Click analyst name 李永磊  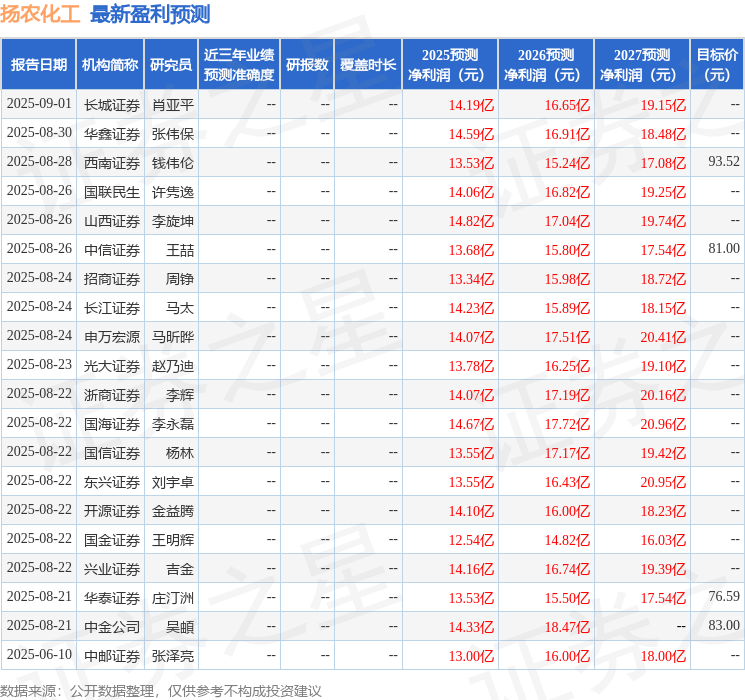click(173, 424)
